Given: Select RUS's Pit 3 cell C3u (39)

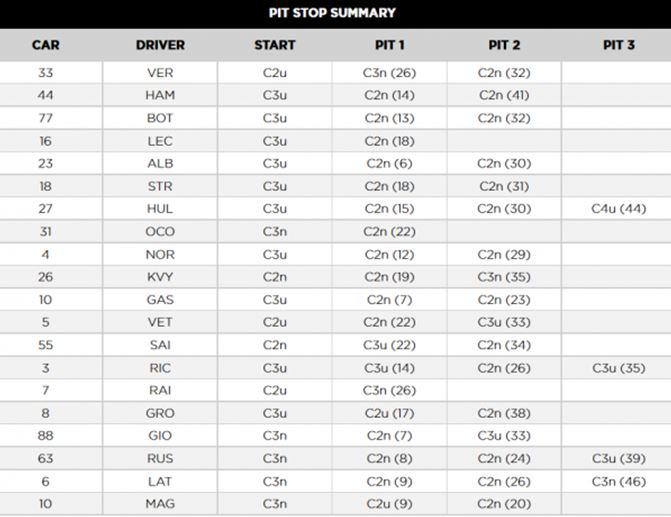Looking at the screenshot, I should (x=619, y=458).
